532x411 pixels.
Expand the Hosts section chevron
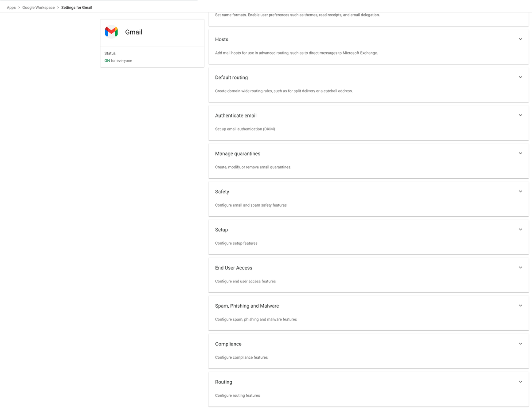coord(520,39)
